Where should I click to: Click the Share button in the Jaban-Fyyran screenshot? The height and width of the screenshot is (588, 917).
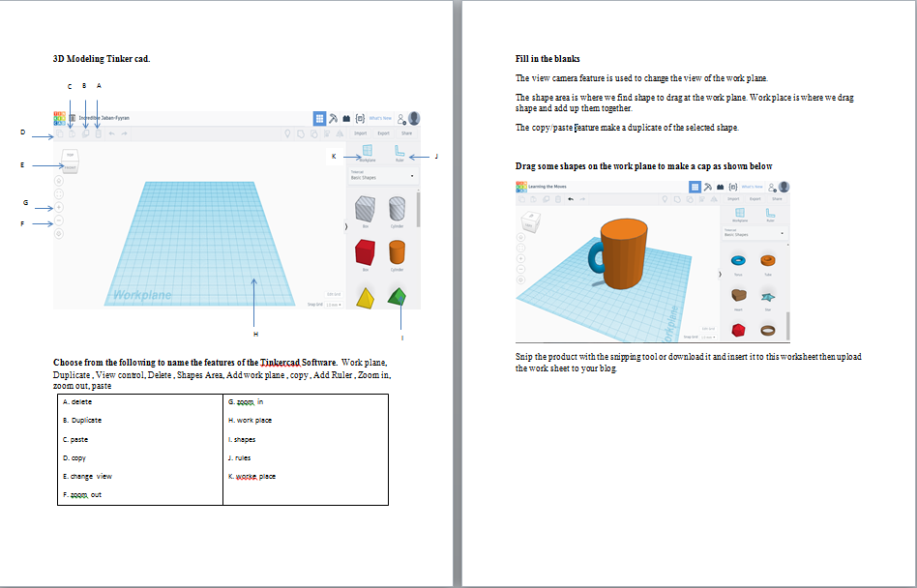coord(406,133)
